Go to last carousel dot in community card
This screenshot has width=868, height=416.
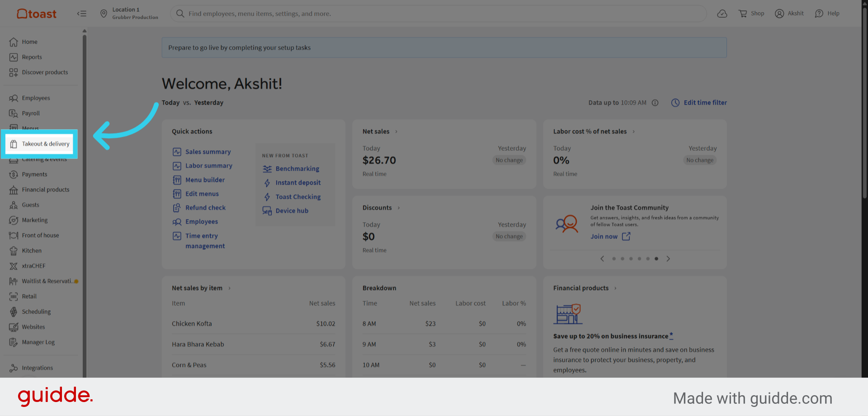pos(656,259)
